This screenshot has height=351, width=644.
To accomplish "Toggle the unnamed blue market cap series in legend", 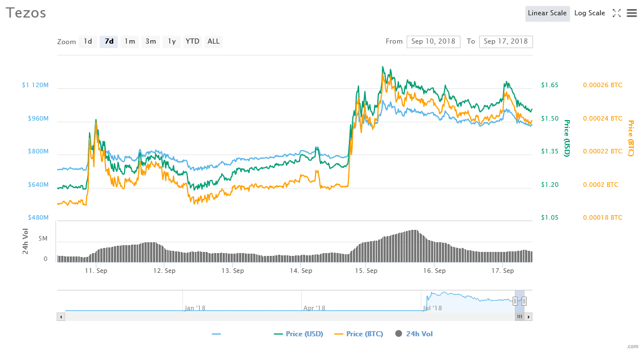I will pyautogui.click(x=216, y=334).
